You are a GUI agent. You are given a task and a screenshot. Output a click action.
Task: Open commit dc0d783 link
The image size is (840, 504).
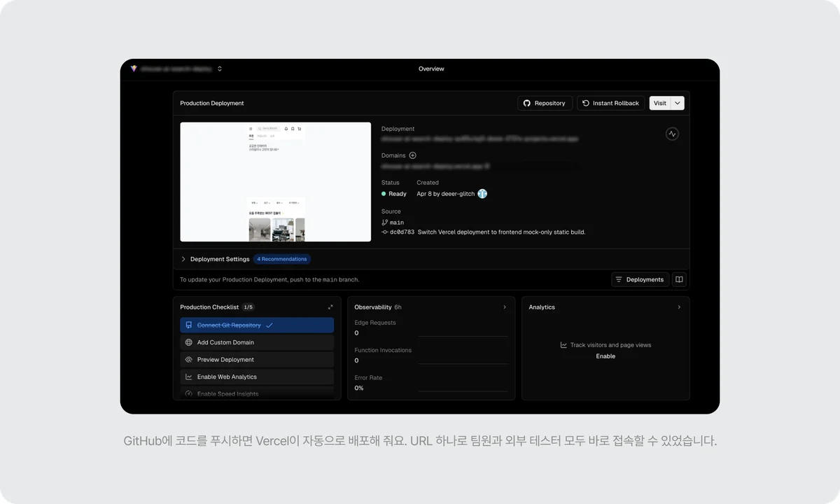(x=402, y=232)
